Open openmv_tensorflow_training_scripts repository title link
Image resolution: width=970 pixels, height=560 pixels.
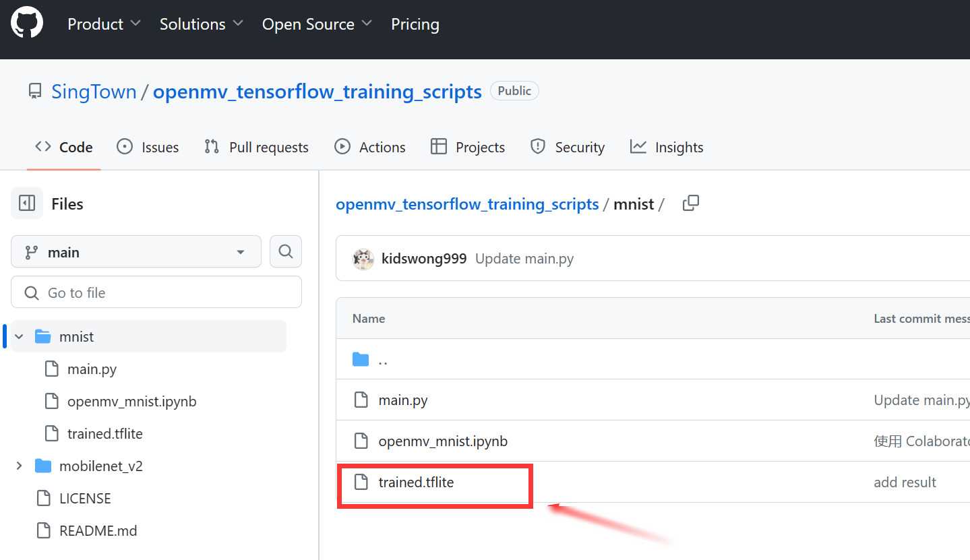click(317, 92)
